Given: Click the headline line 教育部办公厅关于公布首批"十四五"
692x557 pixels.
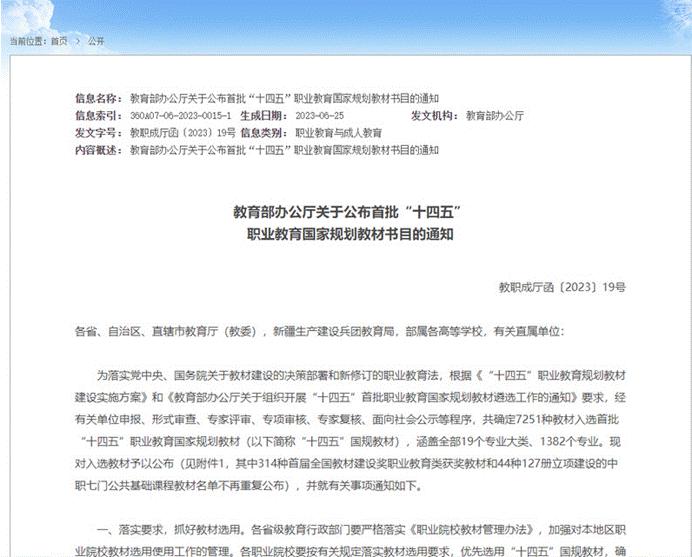Looking at the screenshot, I should point(347,212).
